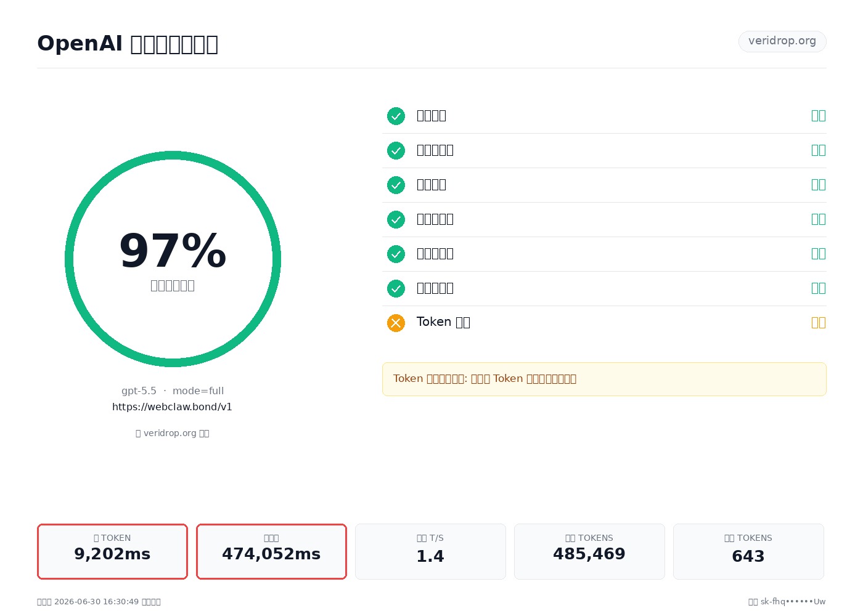Click the 97% circular score gauge
Image resolution: width=863 pixels, height=616 pixels.
173,259
